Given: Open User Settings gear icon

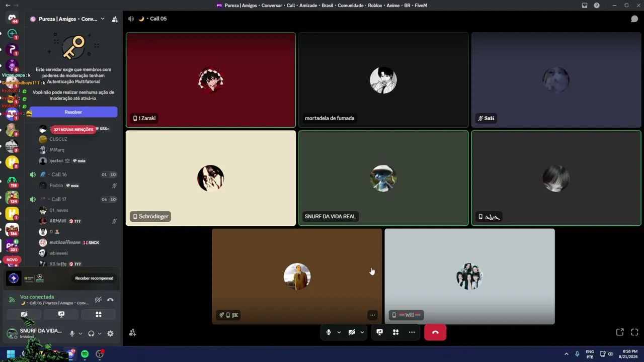Looking at the screenshot, I should pos(110,333).
